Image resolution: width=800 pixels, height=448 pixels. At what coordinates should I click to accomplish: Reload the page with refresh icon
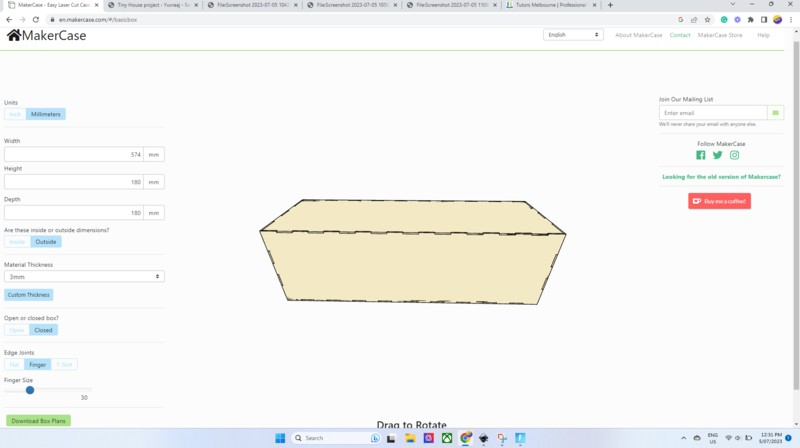[x=36, y=19]
